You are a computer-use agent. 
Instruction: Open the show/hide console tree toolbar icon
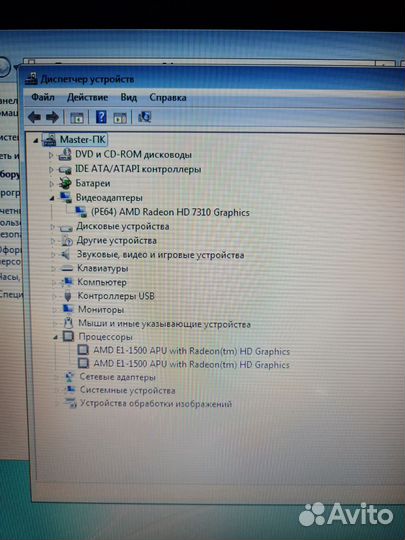click(x=77, y=118)
